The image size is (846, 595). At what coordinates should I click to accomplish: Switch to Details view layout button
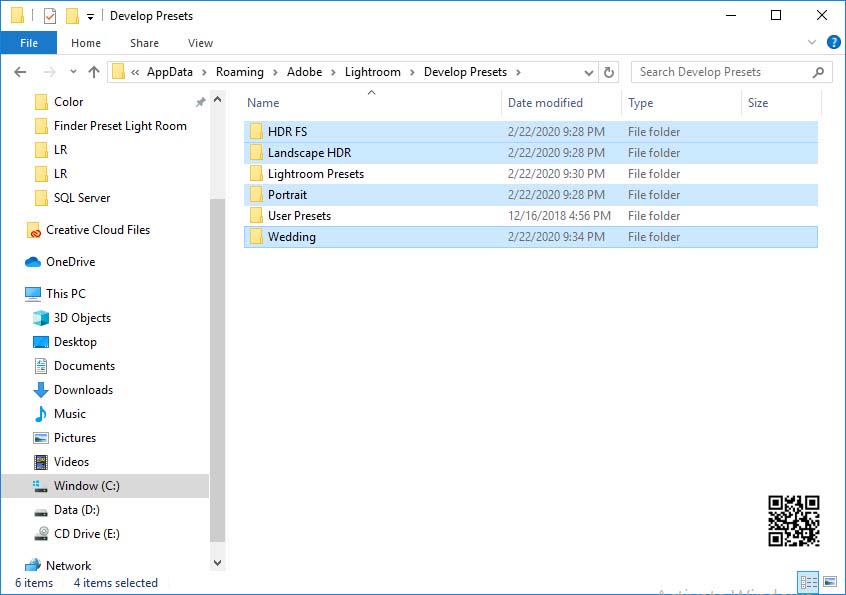pos(808,582)
